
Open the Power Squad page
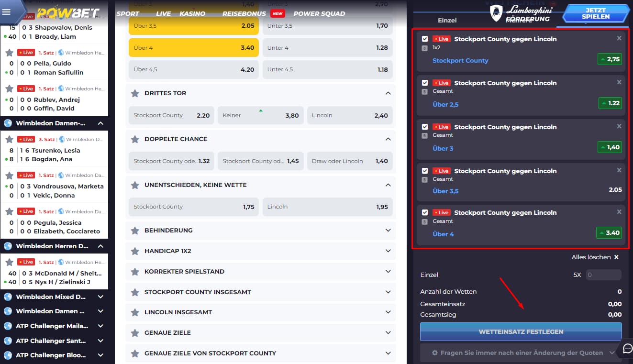[x=319, y=14]
